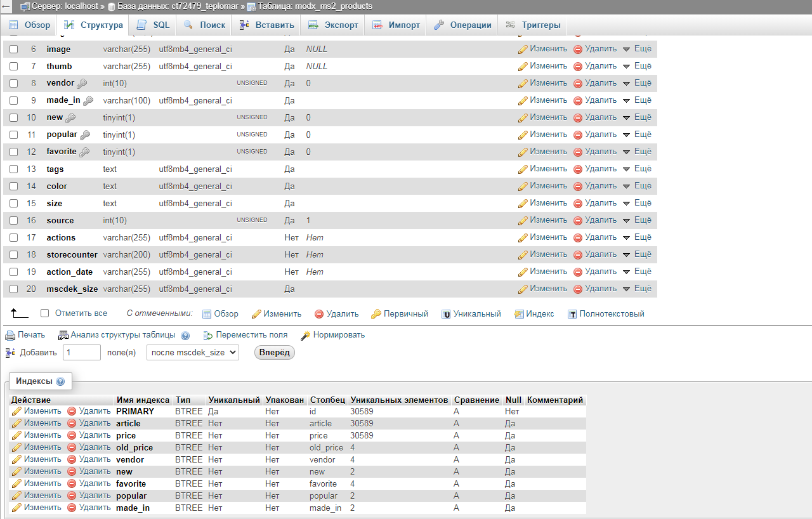Click the Импорт tab
Screen dimensions: 812x519
click(396, 25)
